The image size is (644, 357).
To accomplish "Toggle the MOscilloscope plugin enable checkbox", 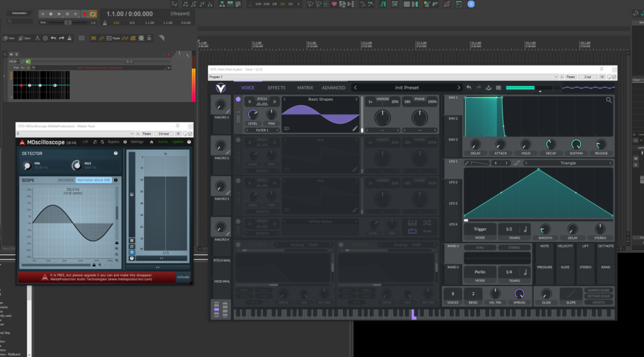I will (x=190, y=133).
